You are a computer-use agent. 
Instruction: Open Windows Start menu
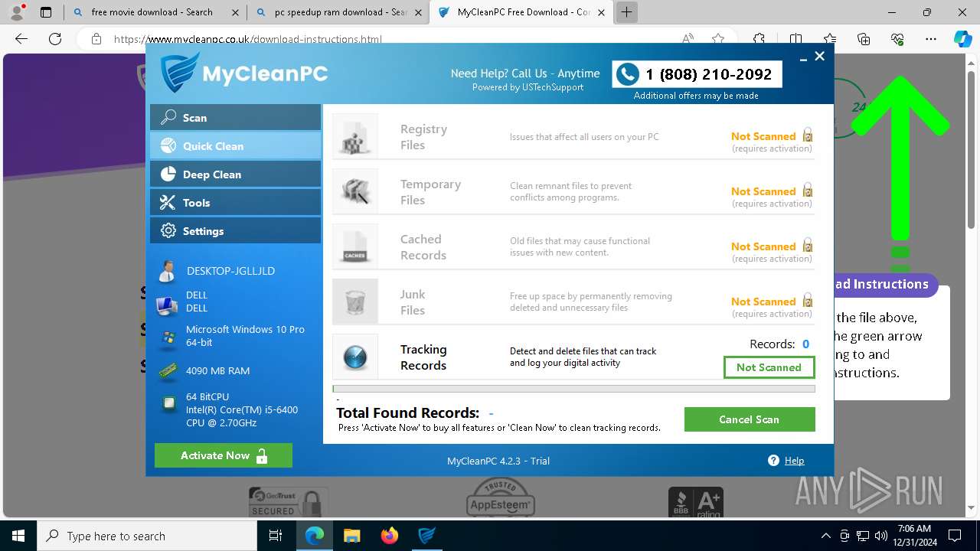(18, 536)
